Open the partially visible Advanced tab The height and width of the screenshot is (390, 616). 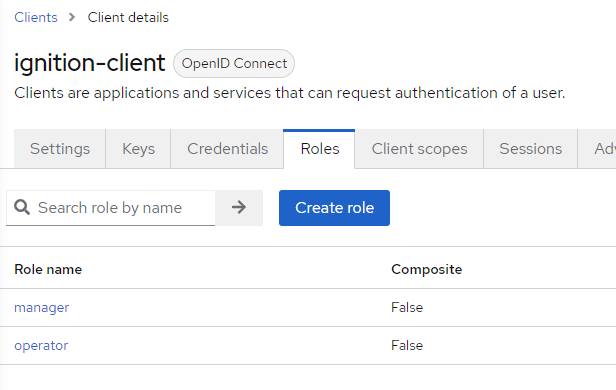597,149
